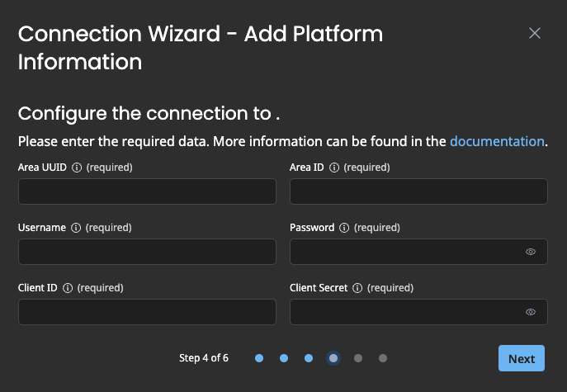Proceed with the Next button
The width and height of the screenshot is (567, 392).
[522, 358]
